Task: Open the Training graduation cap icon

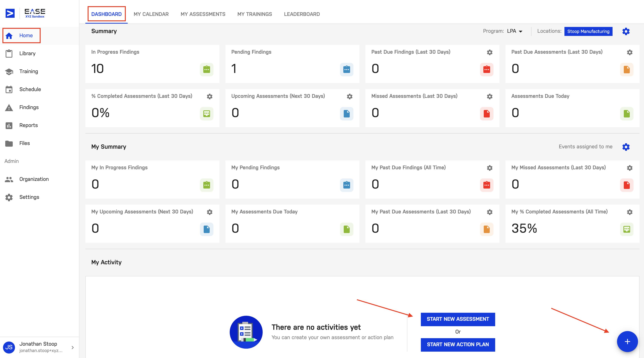Action: click(x=9, y=71)
